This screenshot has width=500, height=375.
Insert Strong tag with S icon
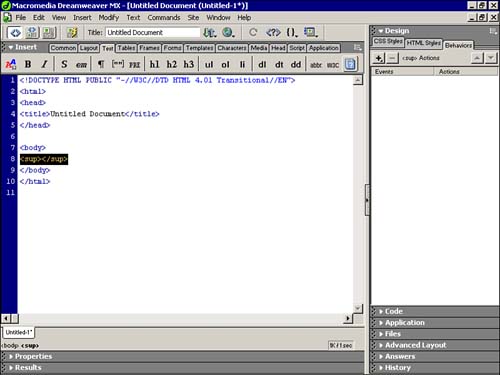tap(64, 64)
